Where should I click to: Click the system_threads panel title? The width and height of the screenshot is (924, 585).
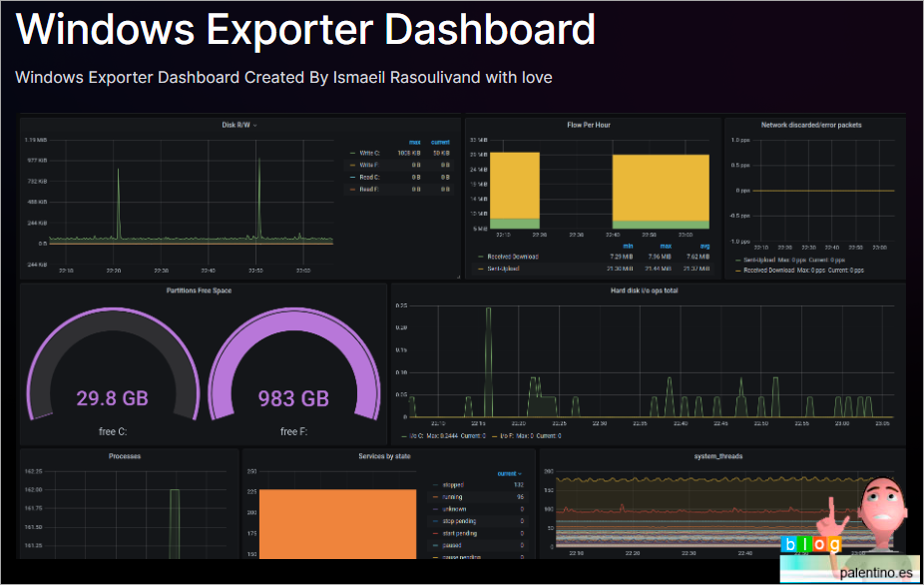pyautogui.click(x=718, y=456)
